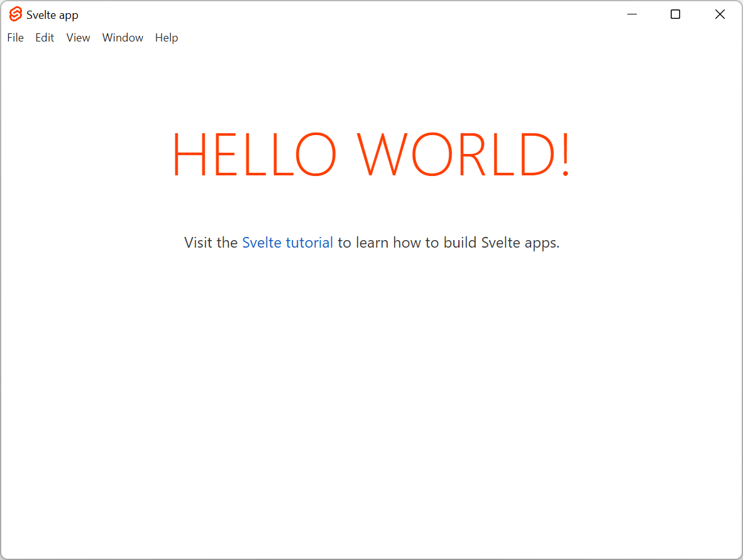Open the View menu
Viewport: 743px width, 560px height.
[x=78, y=38]
